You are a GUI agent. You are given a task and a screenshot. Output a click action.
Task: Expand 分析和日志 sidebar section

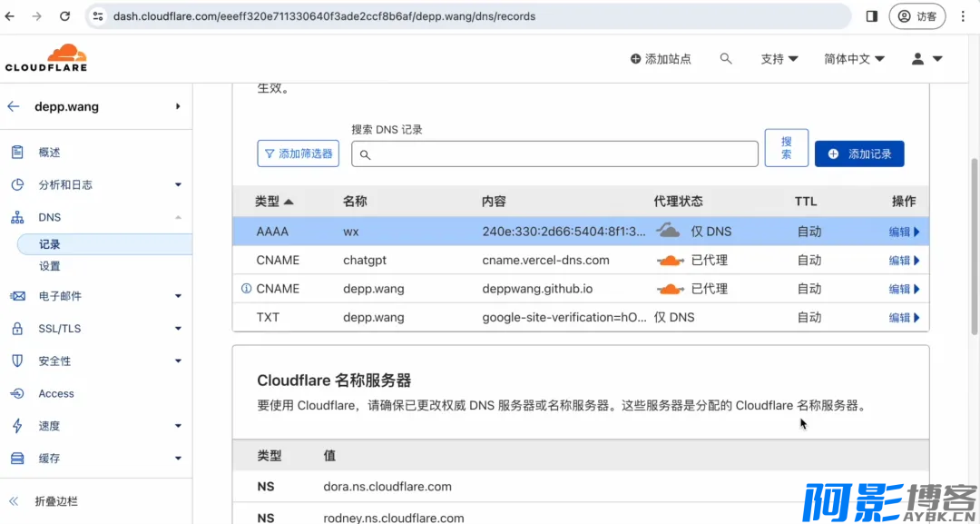click(x=178, y=185)
